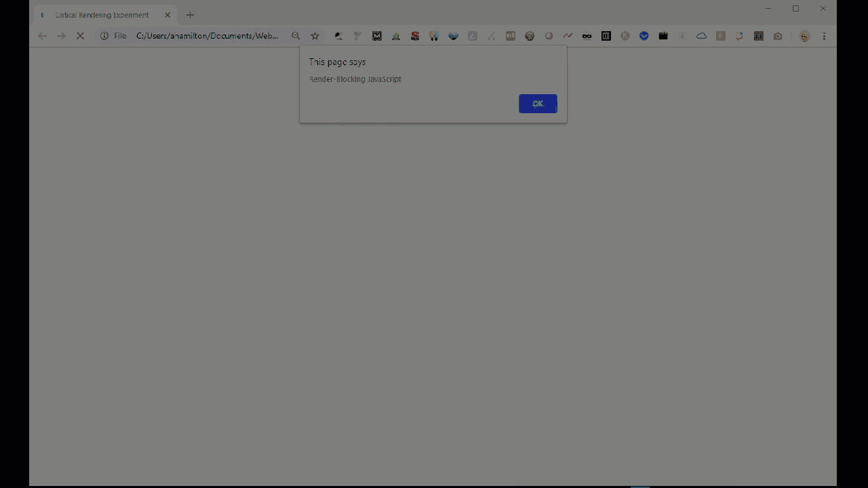Click the camera screenshot extension
The image size is (868, 488).
click(777, 35)
